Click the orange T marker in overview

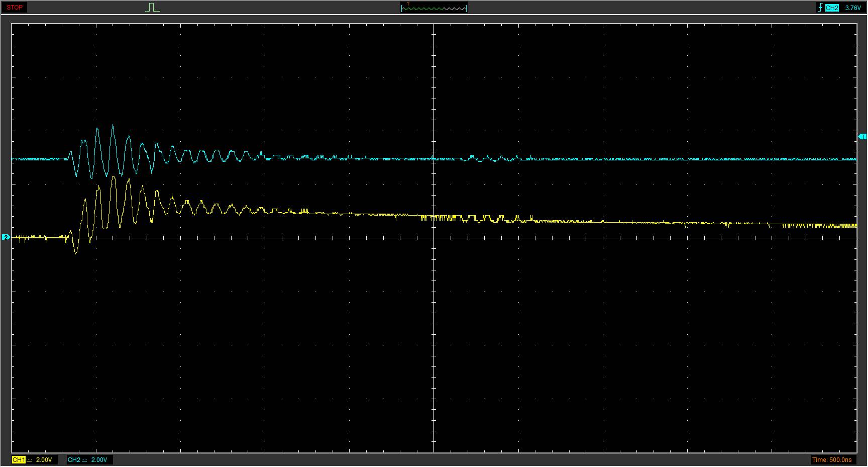(408, 5)
